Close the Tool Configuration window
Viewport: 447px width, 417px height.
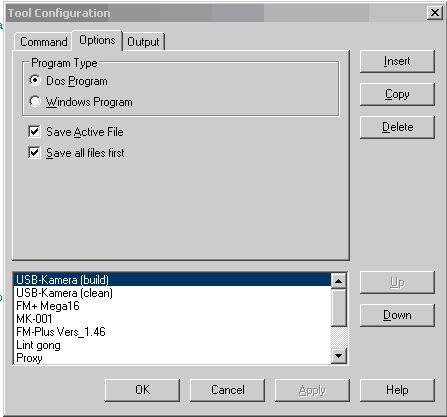435,13
